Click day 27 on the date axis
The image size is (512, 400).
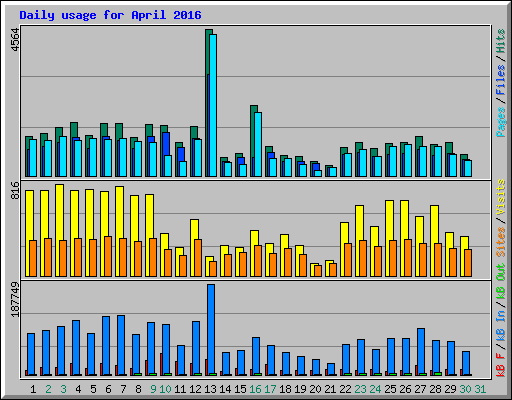tap(420, 389)
